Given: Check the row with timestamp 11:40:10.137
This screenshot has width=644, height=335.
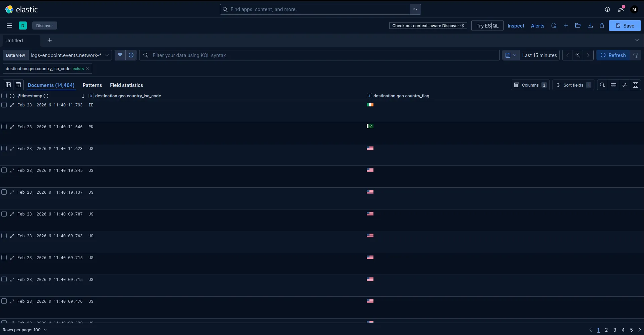Looking at the screenshot, I should click(x=4, y=192).
